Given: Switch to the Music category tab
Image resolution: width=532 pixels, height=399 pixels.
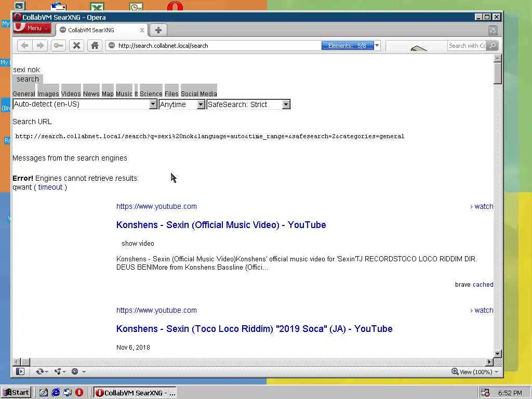Looking at the screenshot, I should [x=124, y=91].
